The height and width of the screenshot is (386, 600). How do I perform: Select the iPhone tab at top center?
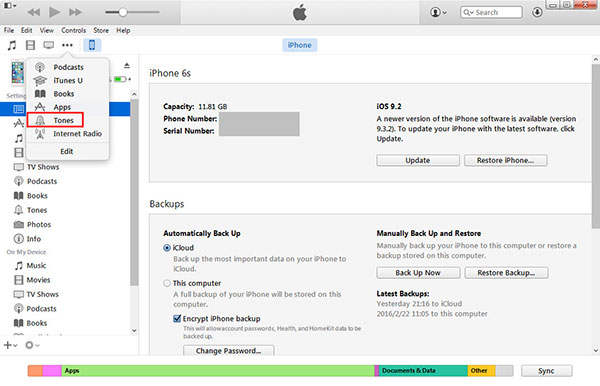(x=300, y=45)
